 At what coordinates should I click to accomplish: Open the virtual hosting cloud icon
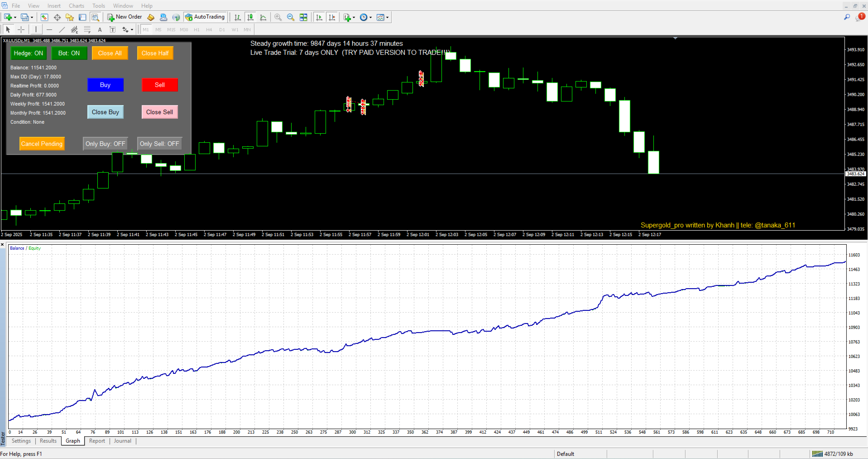(x=163, y=17)
